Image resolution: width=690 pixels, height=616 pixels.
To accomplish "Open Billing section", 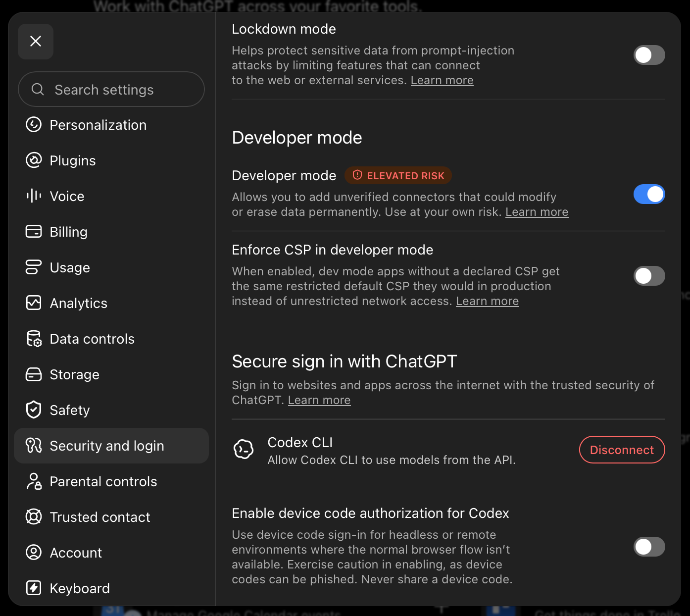I will coord(111,232).
